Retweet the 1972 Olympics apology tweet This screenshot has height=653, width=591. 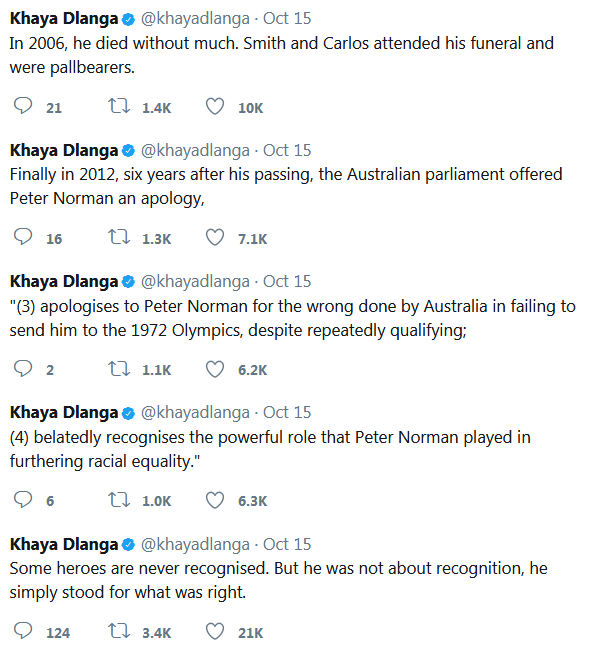tap(119, 368)
